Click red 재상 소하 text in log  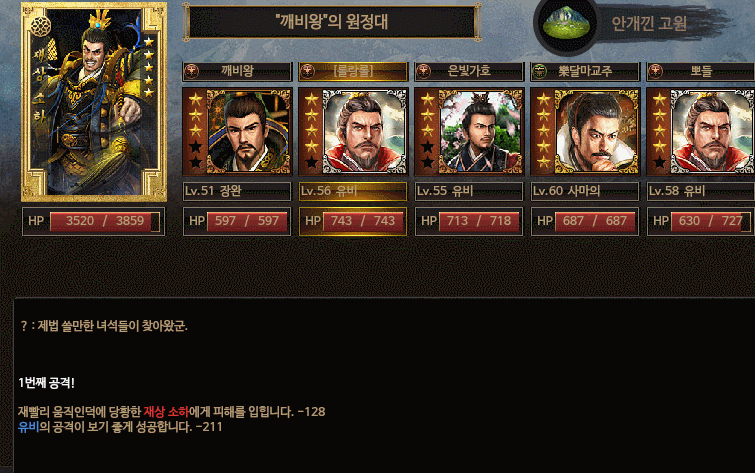166,412
